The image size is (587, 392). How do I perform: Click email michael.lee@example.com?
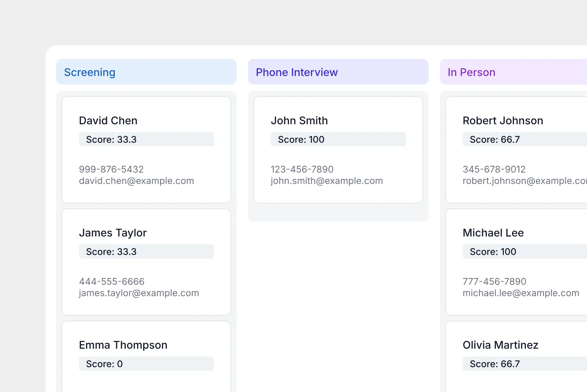click(521, 293)
